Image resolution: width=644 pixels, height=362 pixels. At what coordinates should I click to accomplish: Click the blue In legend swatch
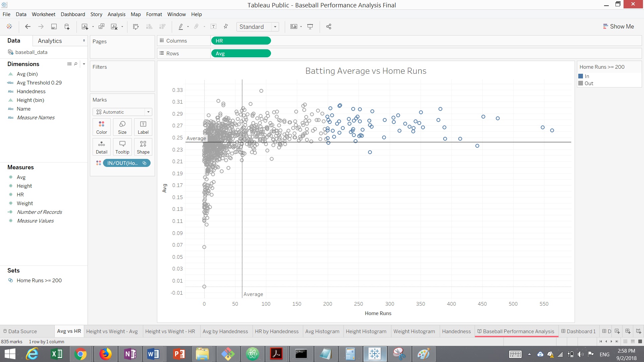click(581, 76)
